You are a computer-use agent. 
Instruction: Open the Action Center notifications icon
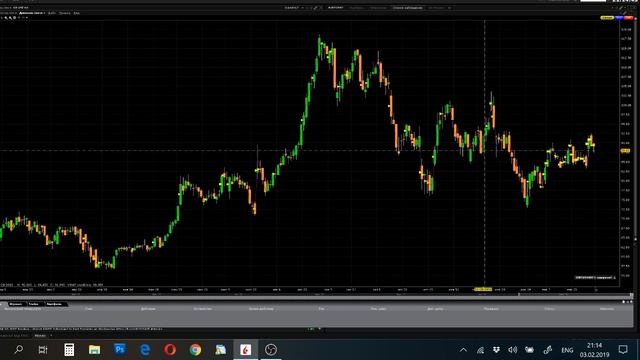[x=623, y=350]
